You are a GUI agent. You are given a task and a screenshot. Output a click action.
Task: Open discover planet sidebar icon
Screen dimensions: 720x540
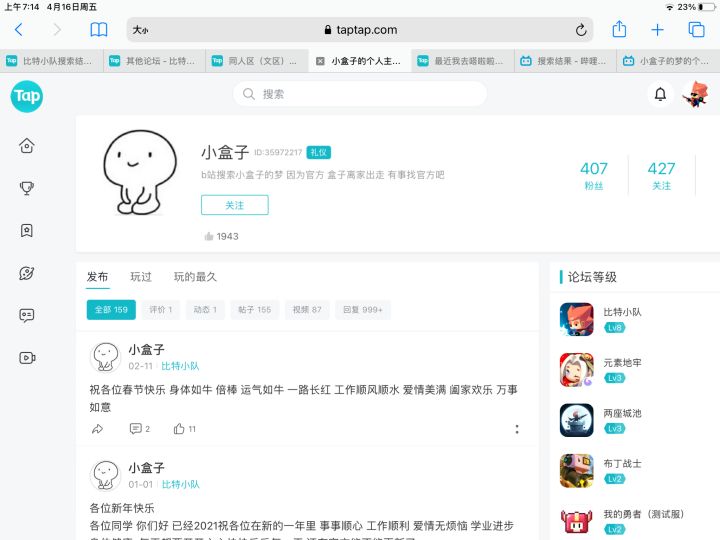pyautogui.click(x=27, y=273)
